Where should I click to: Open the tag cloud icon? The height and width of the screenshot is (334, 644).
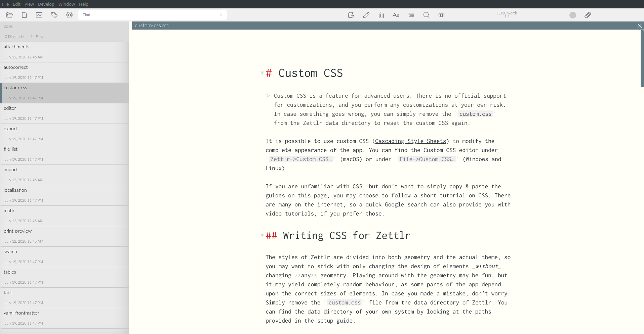click(54, 15)
